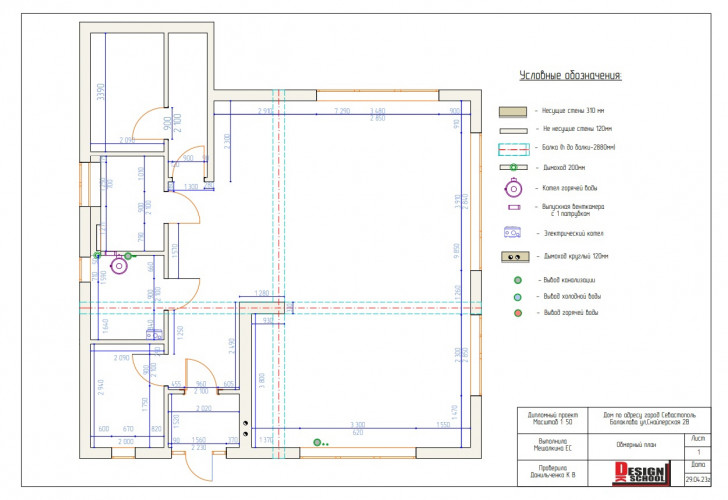Click the round chimney 120мм legend symbol
728x500 pixels.
(x=514, y=256)
